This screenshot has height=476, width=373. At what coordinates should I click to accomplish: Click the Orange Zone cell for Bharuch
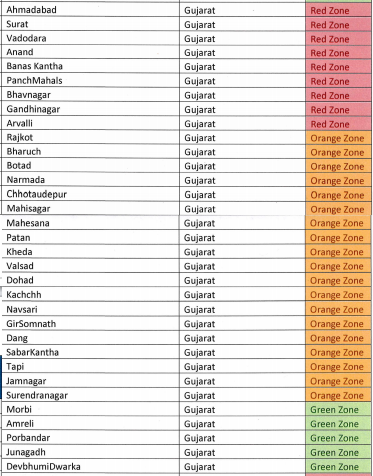pos(339,152)
